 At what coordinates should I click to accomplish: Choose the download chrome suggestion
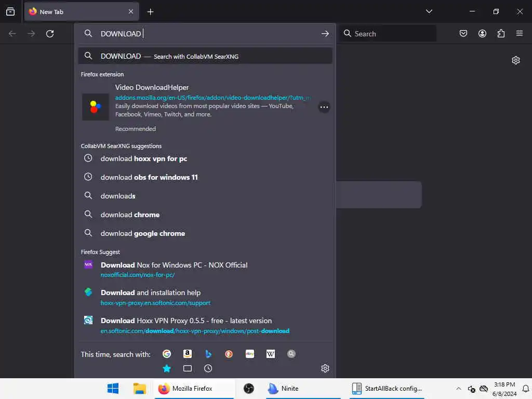pyautogui.click(x=205, y=215)
